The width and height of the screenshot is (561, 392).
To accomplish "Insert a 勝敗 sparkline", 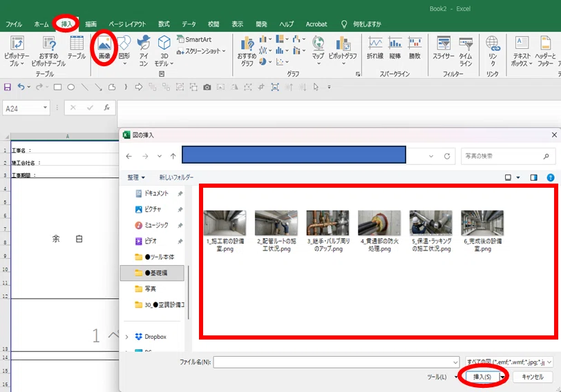I will [x=415, y=48].
